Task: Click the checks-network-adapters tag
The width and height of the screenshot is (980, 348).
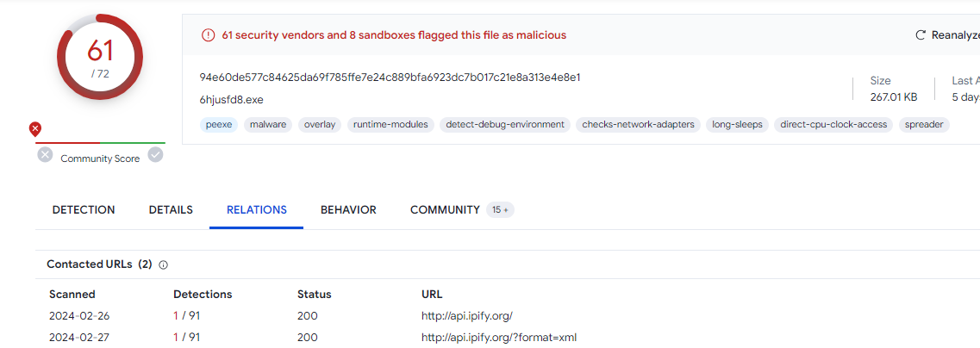Action: (x=638, y=124)
